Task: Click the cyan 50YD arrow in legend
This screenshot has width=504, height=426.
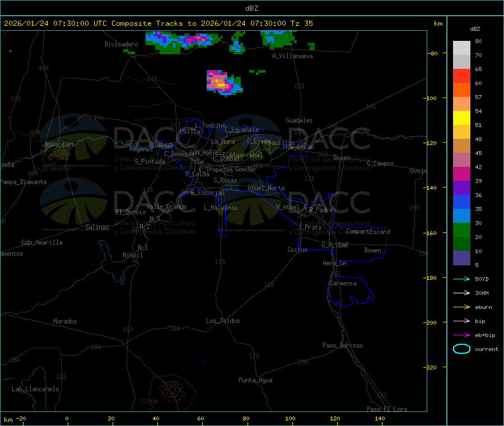Action: (461, 279)
